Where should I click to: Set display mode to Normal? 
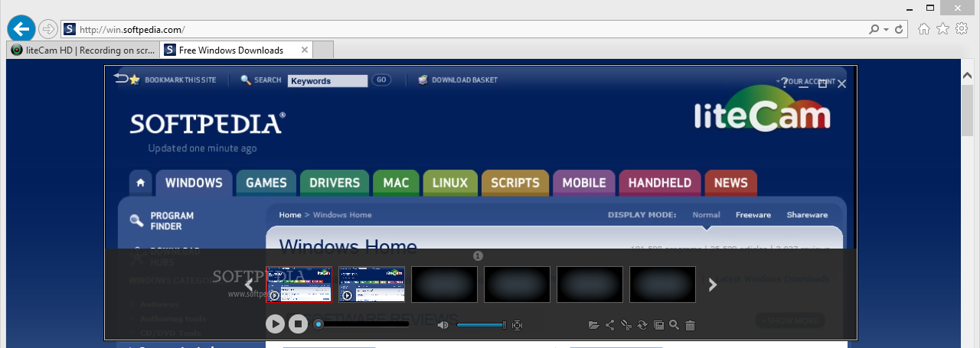click(x=706, y=215)
